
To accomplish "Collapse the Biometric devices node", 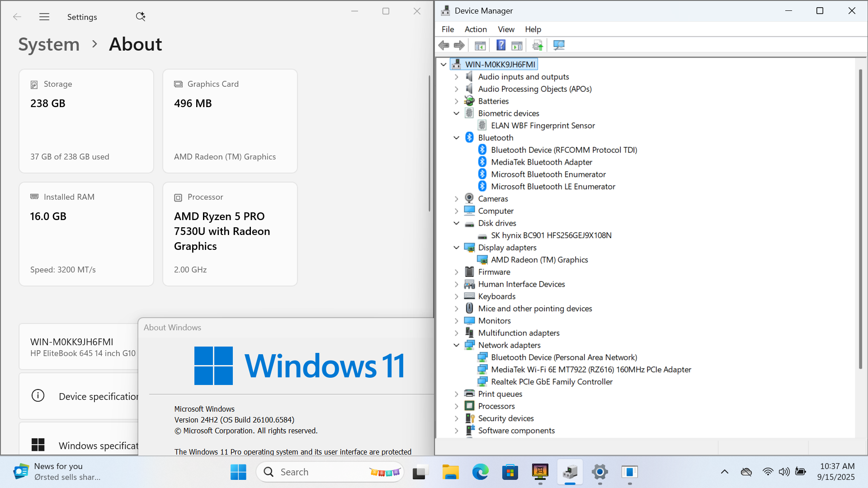I will click(x=456, y=113).
